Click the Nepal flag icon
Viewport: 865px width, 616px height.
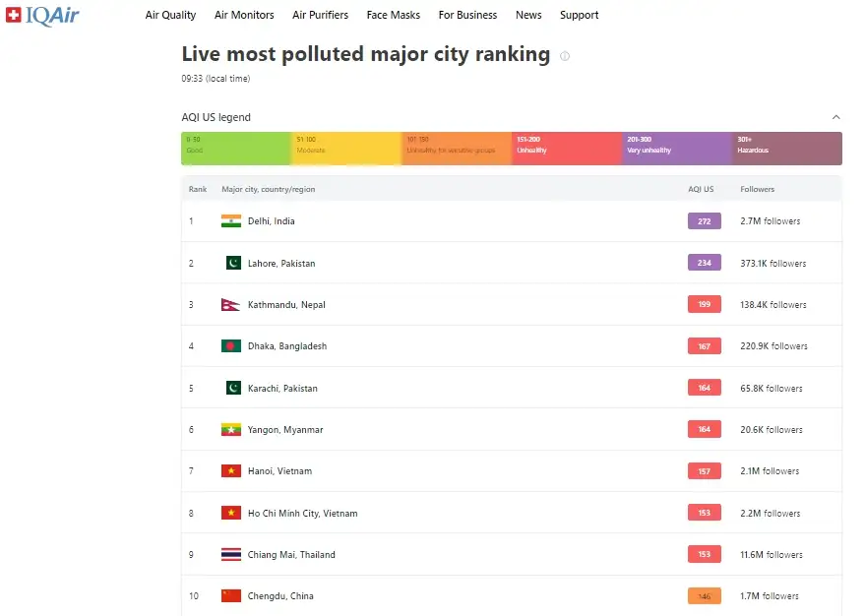click(x=231, y=305)
